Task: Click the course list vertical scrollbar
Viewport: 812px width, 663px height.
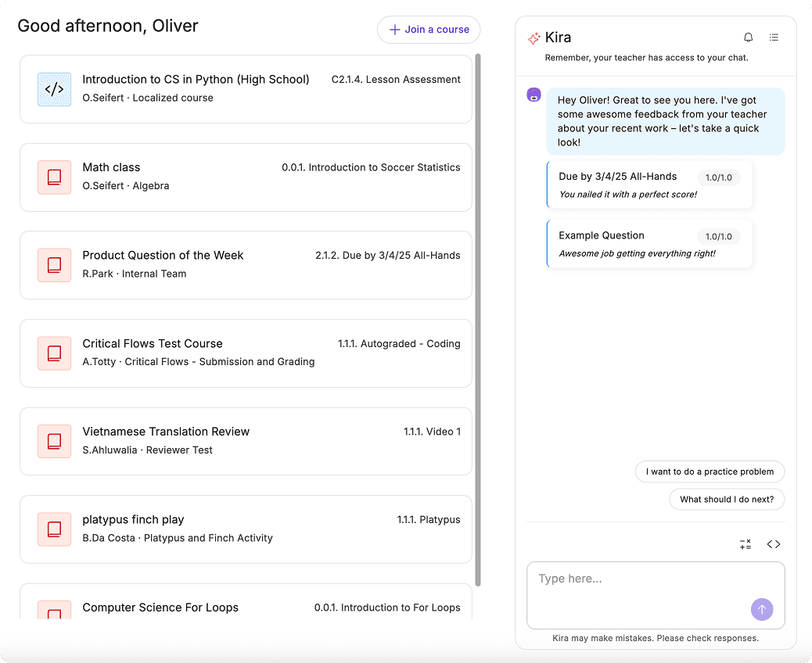Action: click(478, 320)
